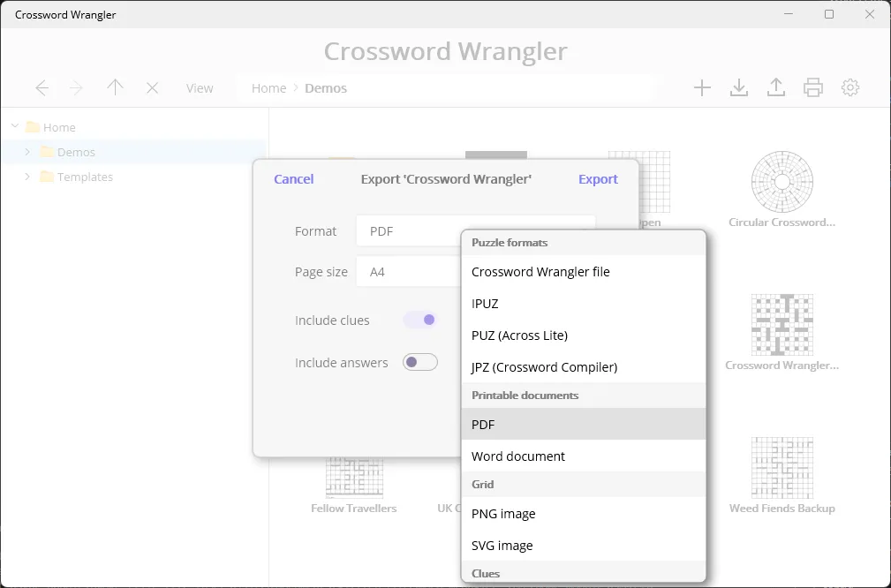Select Home label in tree
891x588 pixels.
59,127
